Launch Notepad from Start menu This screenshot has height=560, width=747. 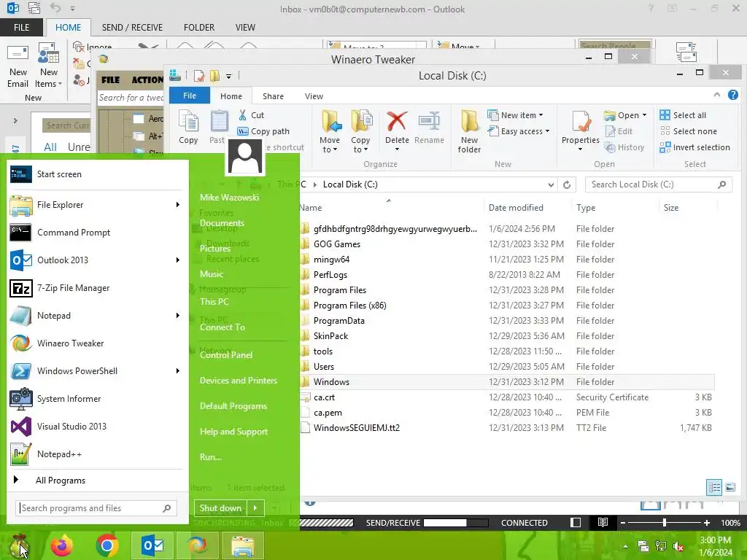(x=90, y=315)
